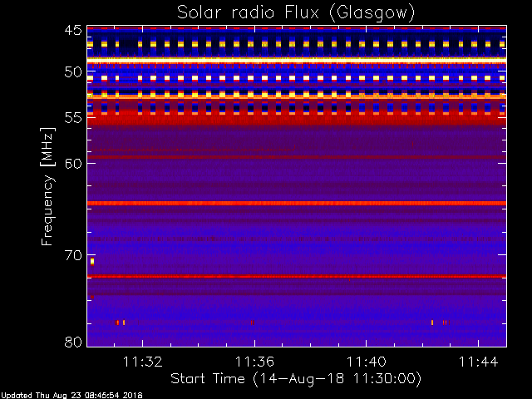The height and width of the screenshot is (399, 532).
Task: Click the 11:36 time tick label
Action: tap(254, 362)
